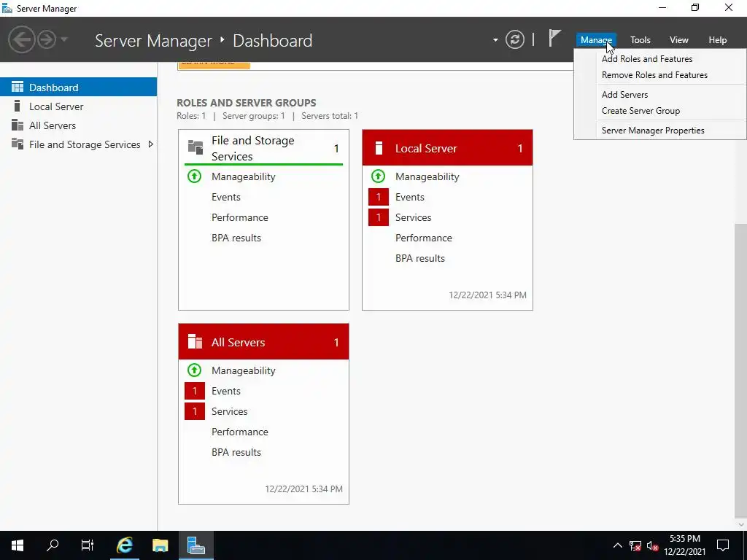The width and height of the screenshot is (747, 560).
Task: Open the File and Storage Services tile header
Action: (263, 148)
